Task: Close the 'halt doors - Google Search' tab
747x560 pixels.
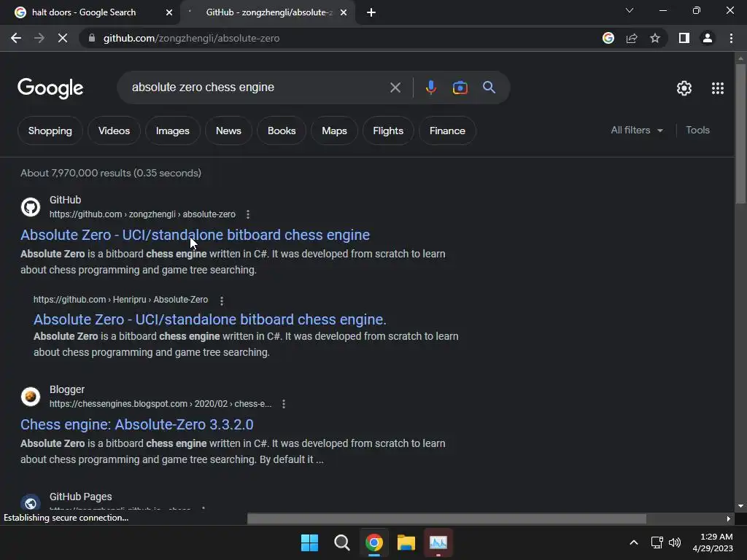Action: [x=169, y=12]
